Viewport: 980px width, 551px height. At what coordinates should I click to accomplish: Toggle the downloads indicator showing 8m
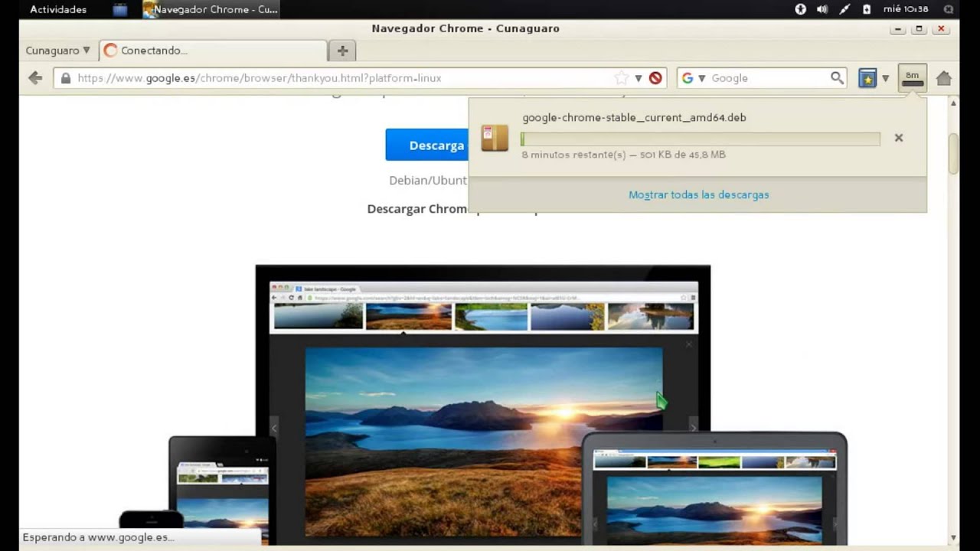click(x=912, y=78)
